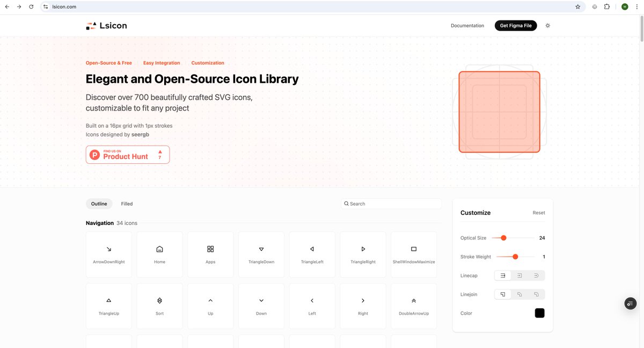Image resolution: width=644 pixels, height=348 pixels.
Task: Select the Home icon card
Action: pos(159,255)
